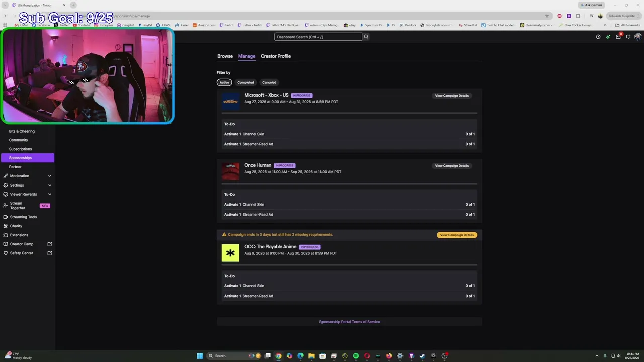Click the Stream Together people icon
Viewport: 644px width, 362px height.
click(x=6, y=206)
